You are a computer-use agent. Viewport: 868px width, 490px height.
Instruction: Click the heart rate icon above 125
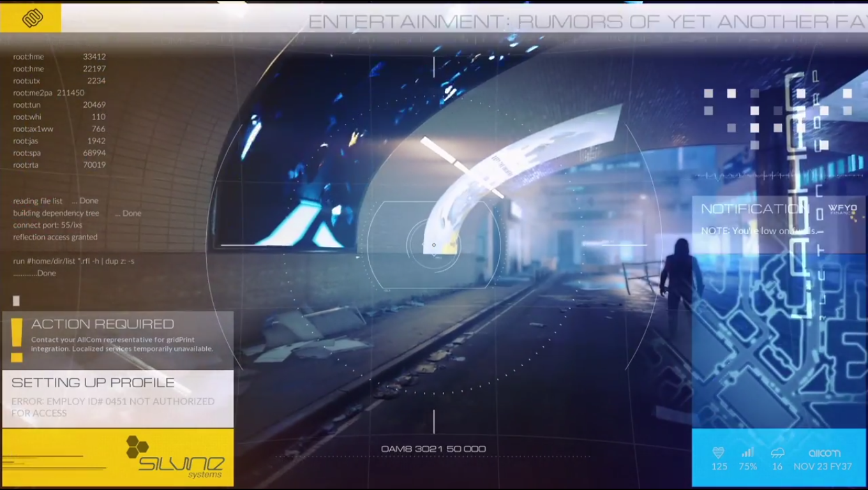coord(719,452)
